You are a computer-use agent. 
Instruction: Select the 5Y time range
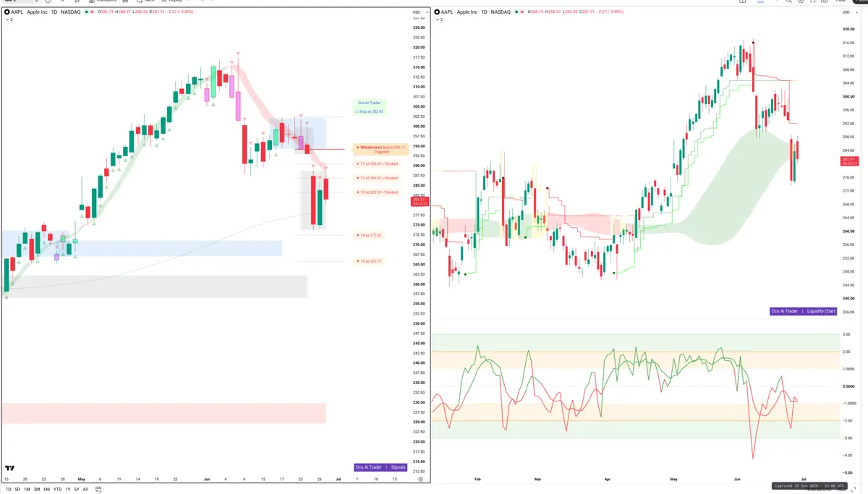pyautogui.click(x=77, y=489)
